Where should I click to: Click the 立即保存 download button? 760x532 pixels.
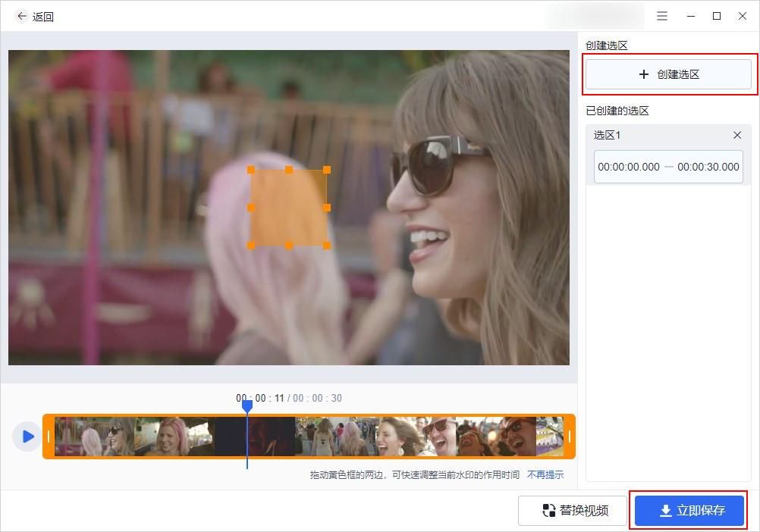click(x=689, y=510)
